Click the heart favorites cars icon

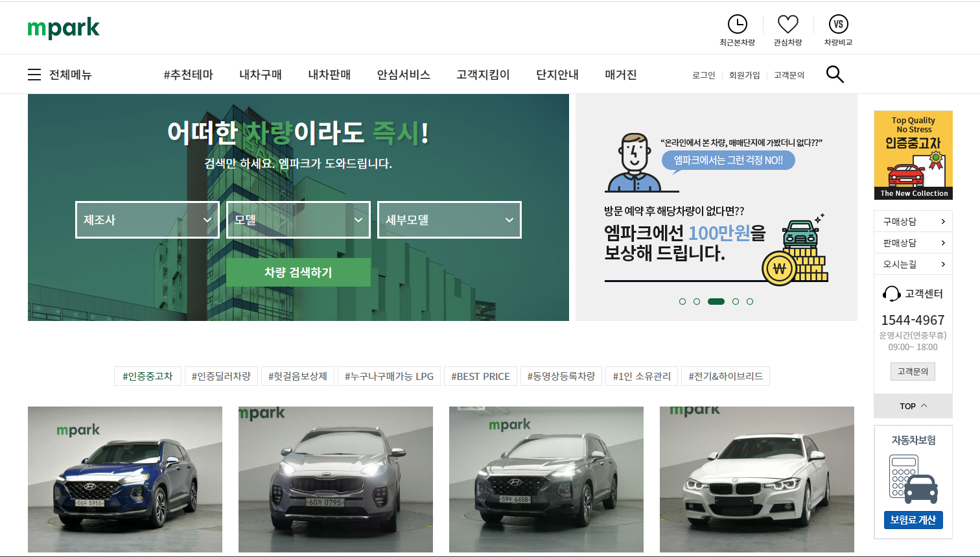(x=787, y=25)
